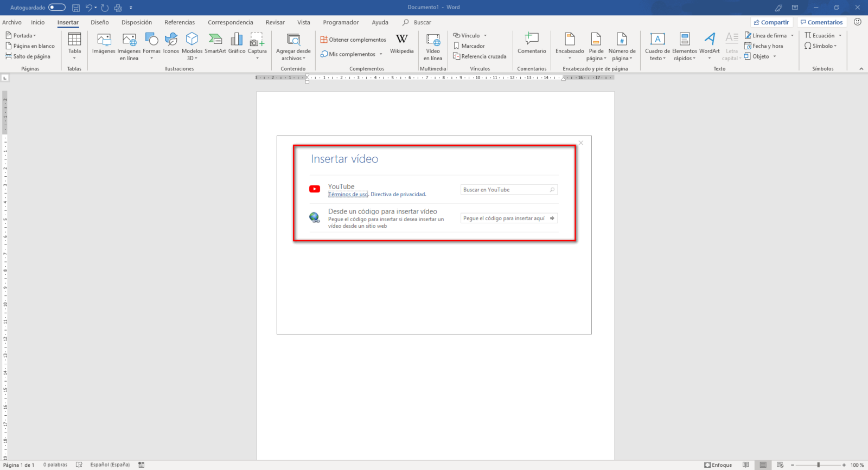
Task: Click the Iconos button in Ilustraciones
Action: (x=171, y=41)
